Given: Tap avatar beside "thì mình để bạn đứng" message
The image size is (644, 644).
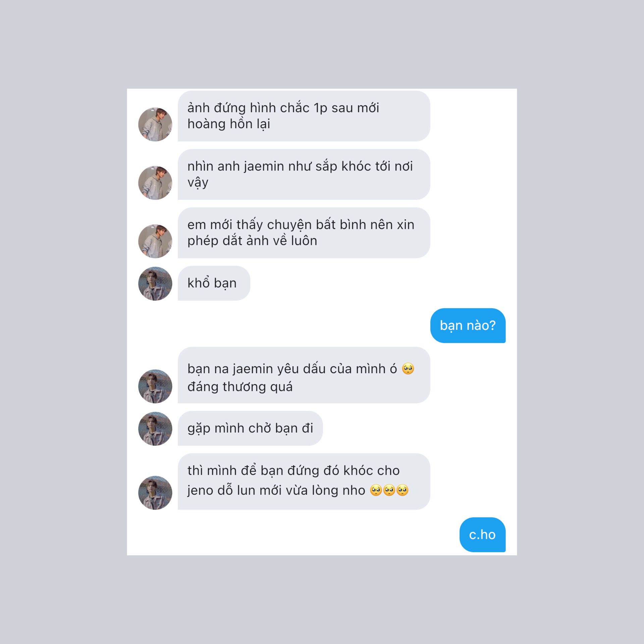Looking at the screenshot, I should (x=155, y=492).
